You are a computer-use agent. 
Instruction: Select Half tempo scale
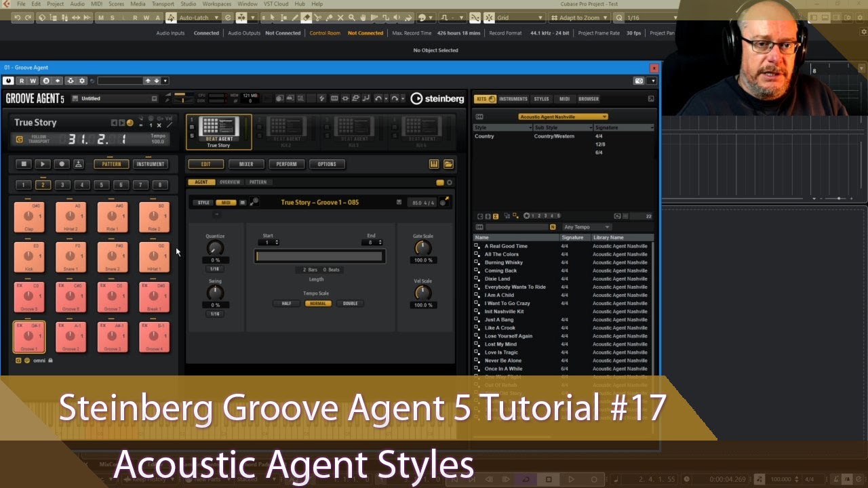click(x=286, y=304)
